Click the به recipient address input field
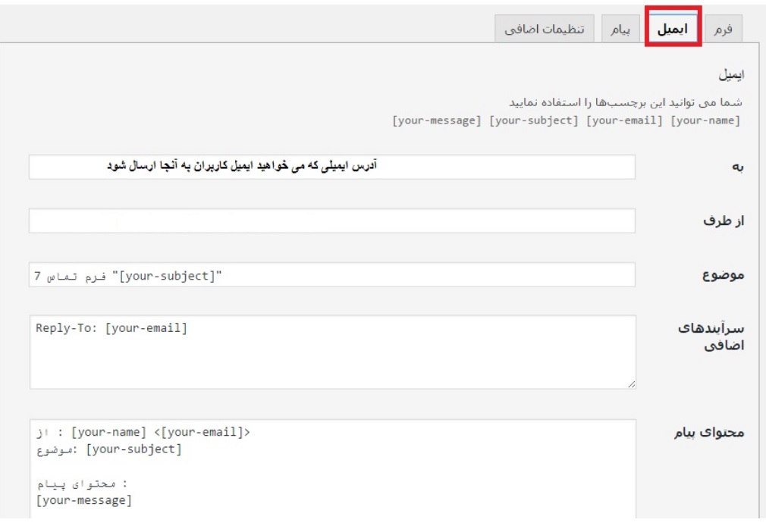The height and width of the screenshot is (532, 766). point(331,167)
